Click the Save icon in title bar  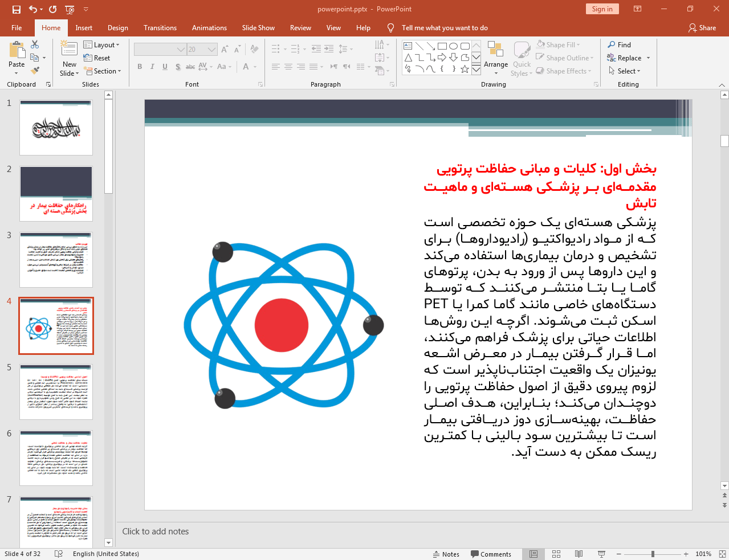coord(16,9)
